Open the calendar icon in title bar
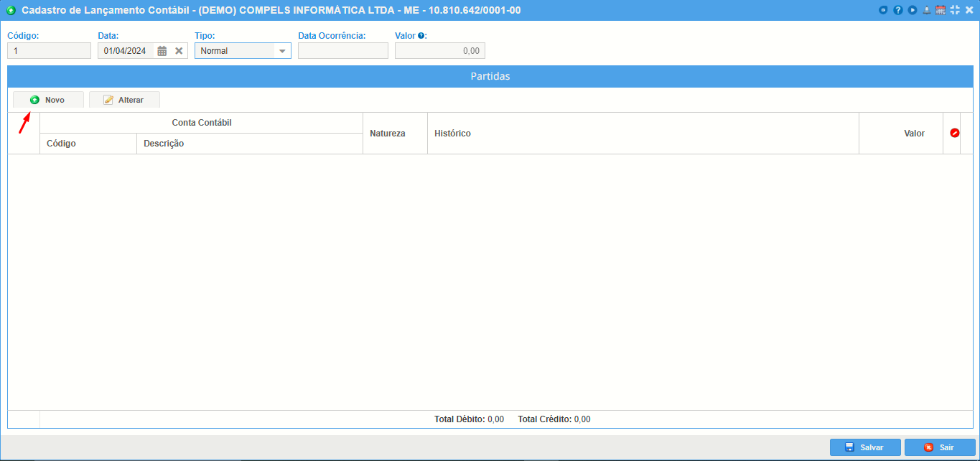This screenshot has width=980, height=461. tap(941, 10)
